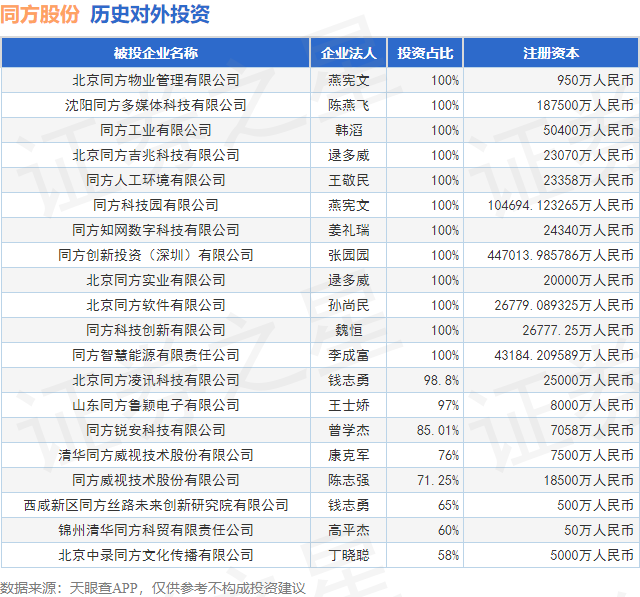
Task: Select 北京同方软件有限公司 company name
Action: (x=156, y=305)
